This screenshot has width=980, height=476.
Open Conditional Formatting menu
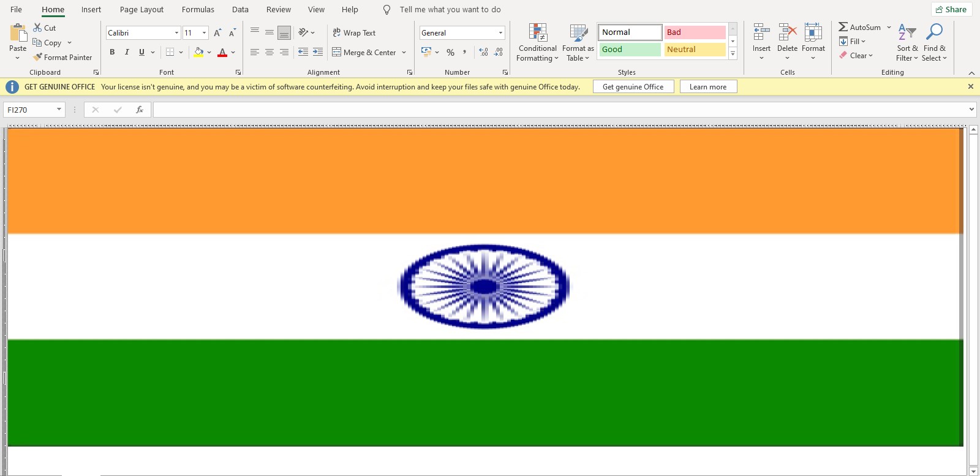click(x=538, y=43)
